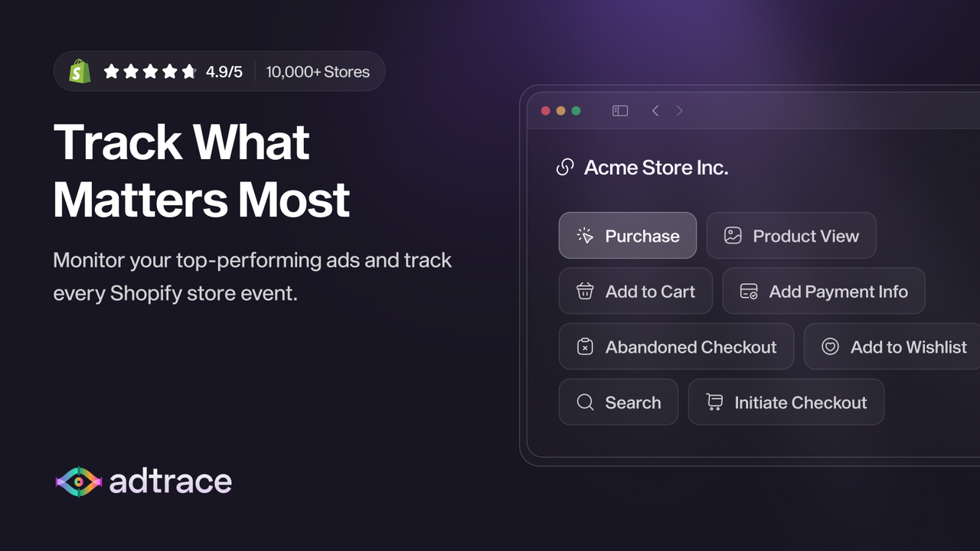This screenshot has width=980, height=551.
Task: Click the link icon beside Acme Store Inc.
Action: 565,168
